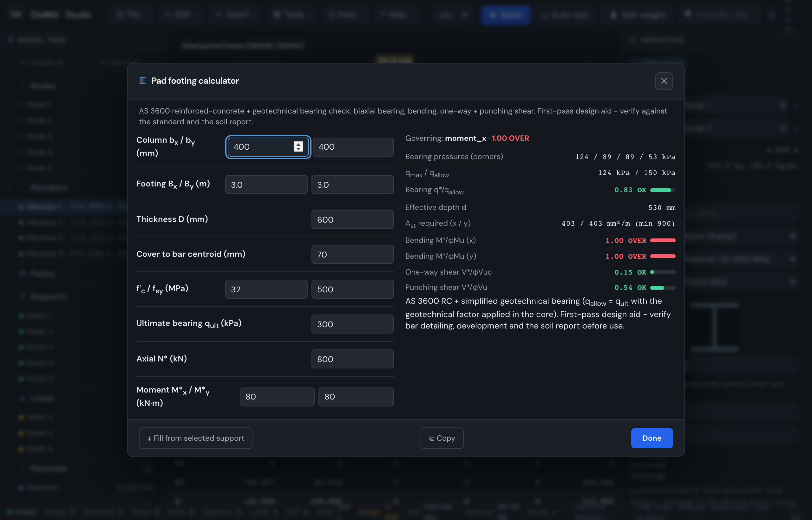Click the 'One-way shear V*/φVuc' label
The width and height of the screenshot is (812, 520).
[x=448, y=272]
